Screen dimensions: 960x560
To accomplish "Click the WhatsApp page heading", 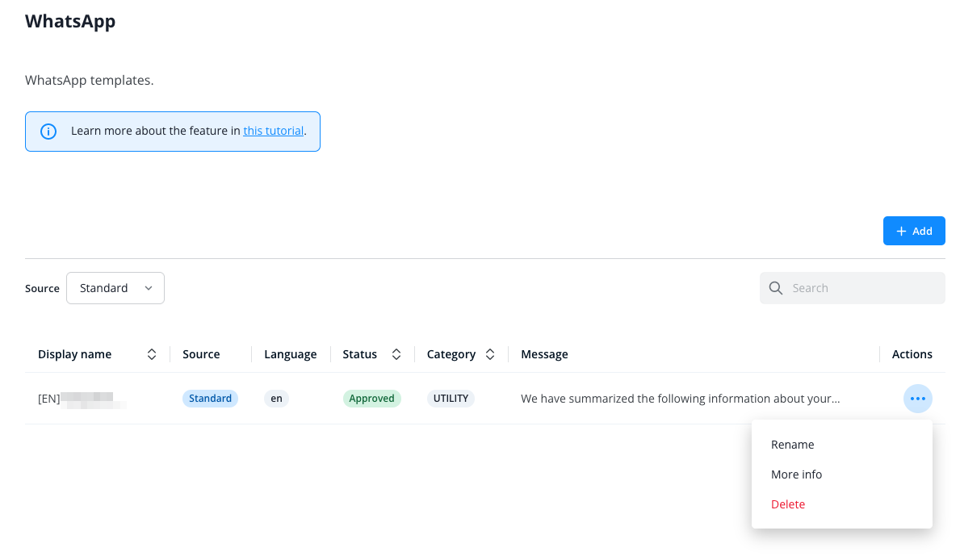I will pyautogui.click(x=70, y=22).
